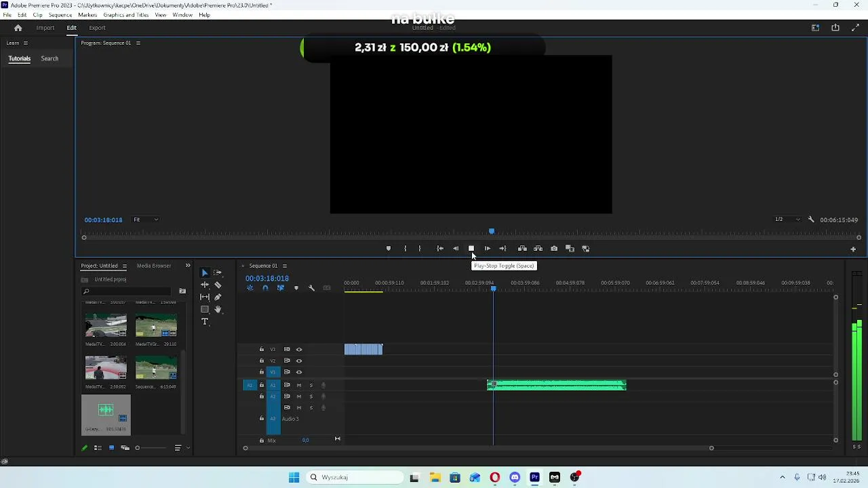This screenshot has height=488, width=868.
Task: Toggle lock on track V3
Action: pos(262,350)
